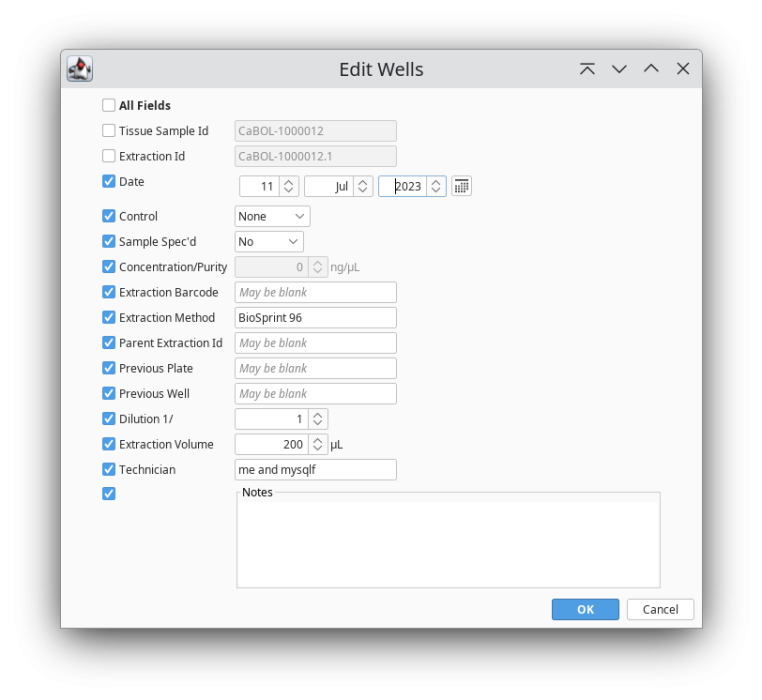Click the Extraction Volume spinner arrows

(318, 444)
